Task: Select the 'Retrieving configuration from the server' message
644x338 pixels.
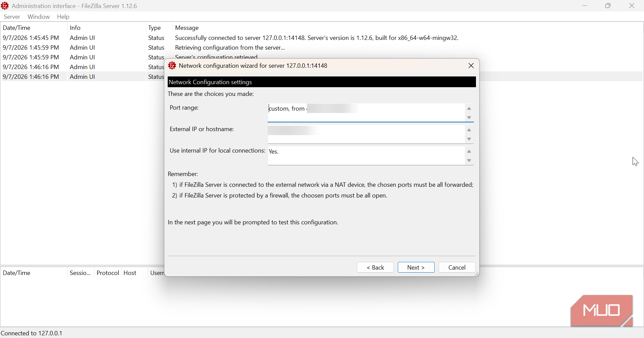Action: 230,48
